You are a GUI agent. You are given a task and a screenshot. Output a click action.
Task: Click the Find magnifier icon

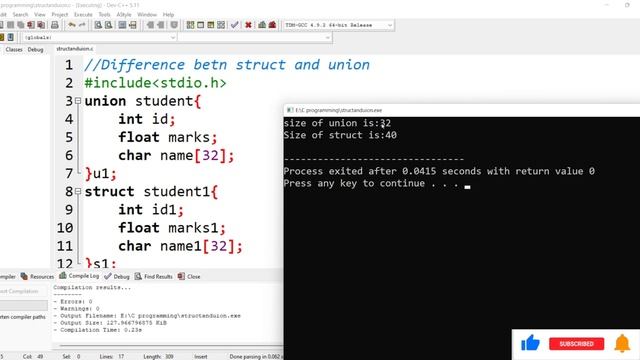tap(98, 25)
